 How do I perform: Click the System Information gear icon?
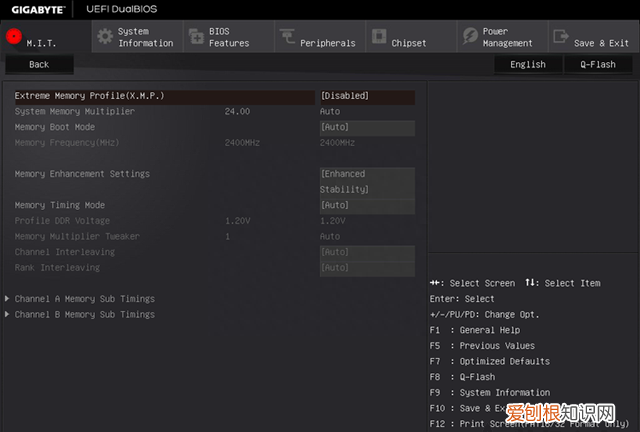[104, 37]
